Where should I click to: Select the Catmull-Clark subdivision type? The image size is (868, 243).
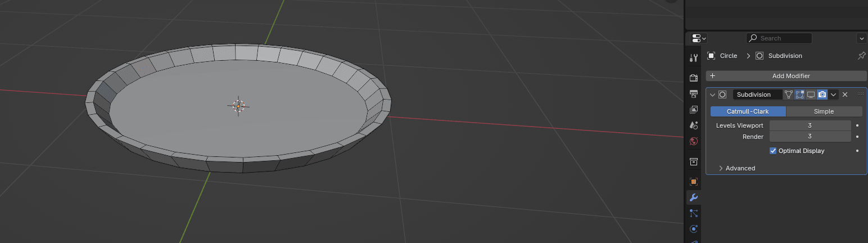pos(748,111)
